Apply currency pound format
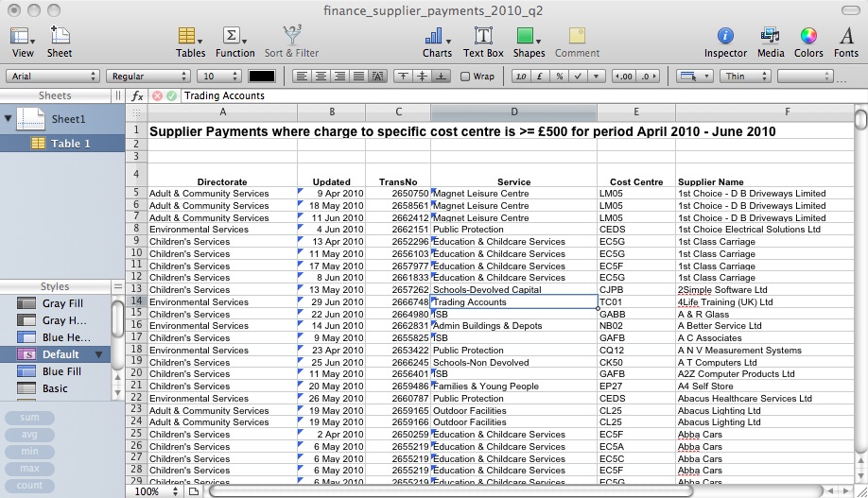The height and width of the screenshot is (498, 868). (540, 77)
